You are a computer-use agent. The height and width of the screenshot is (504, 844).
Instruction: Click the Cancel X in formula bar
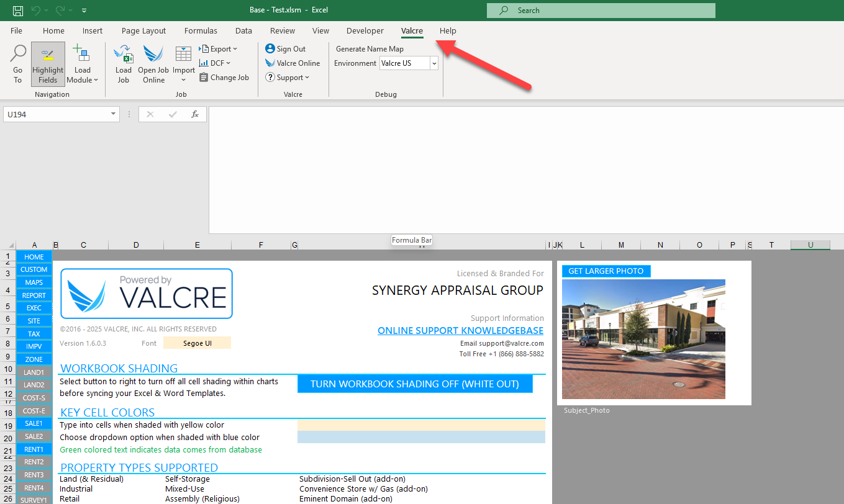tap(150, 114)
